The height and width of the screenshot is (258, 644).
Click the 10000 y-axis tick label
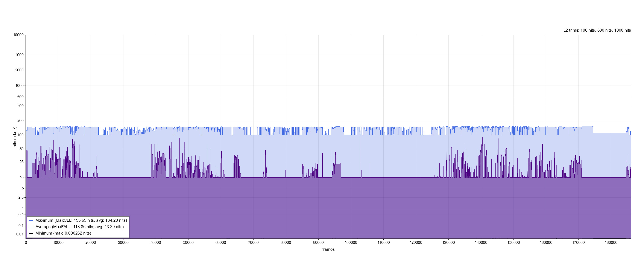(x=18, y=35)
